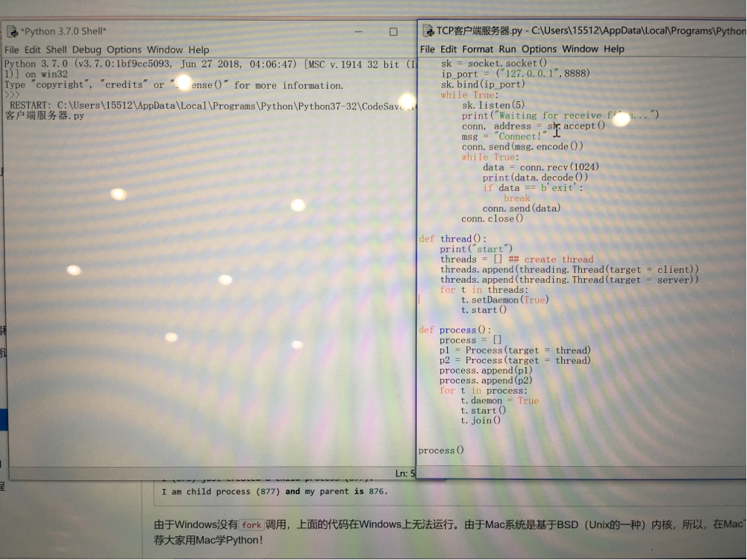
Task: Click the msg = "Connect!" line
Action: pos(504,136)
